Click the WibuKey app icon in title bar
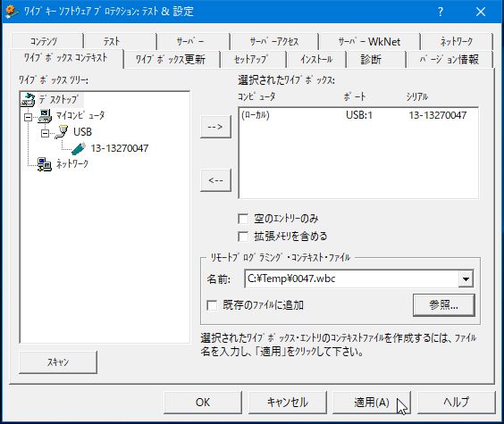This screenshot has width=504, height=424. pos(12,12)
